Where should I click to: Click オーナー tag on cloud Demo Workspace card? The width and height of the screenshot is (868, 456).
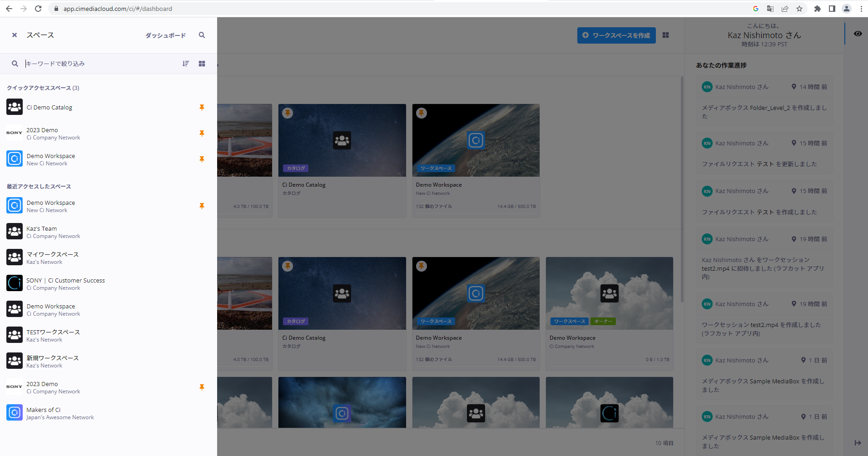pyautogui.click(x=603, y=321)
